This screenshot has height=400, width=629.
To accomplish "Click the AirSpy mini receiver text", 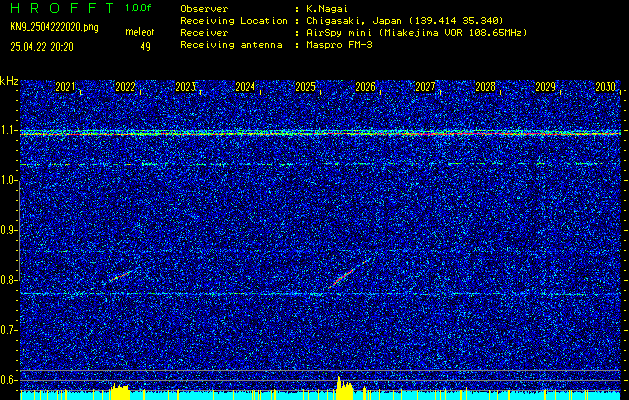I will pyautogui.click(x=417, y=32).
